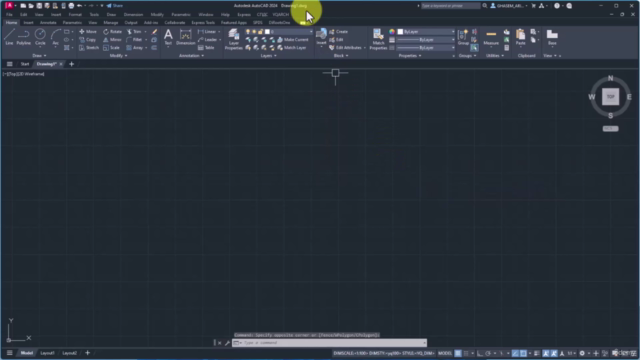Click the Array tool

(135, 48)
